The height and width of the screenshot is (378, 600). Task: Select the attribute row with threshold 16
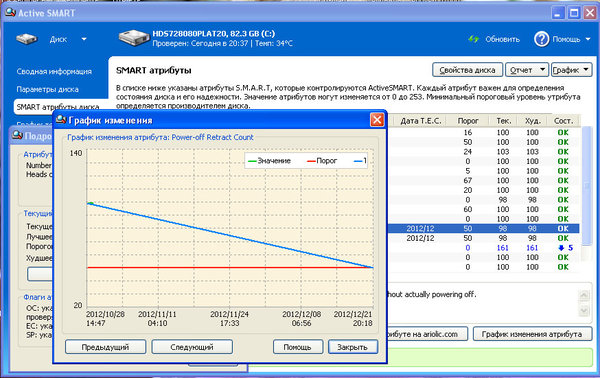point(483,132)
